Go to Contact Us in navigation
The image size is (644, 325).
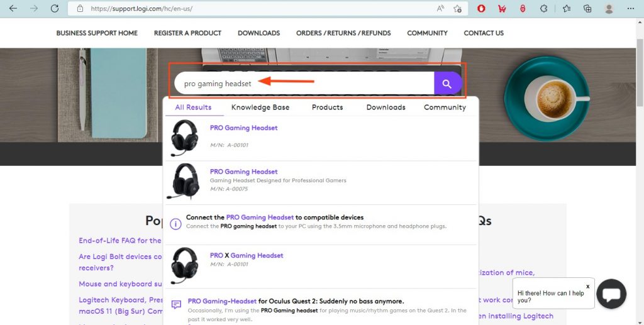pyautogui.click(x=483, y=33)
